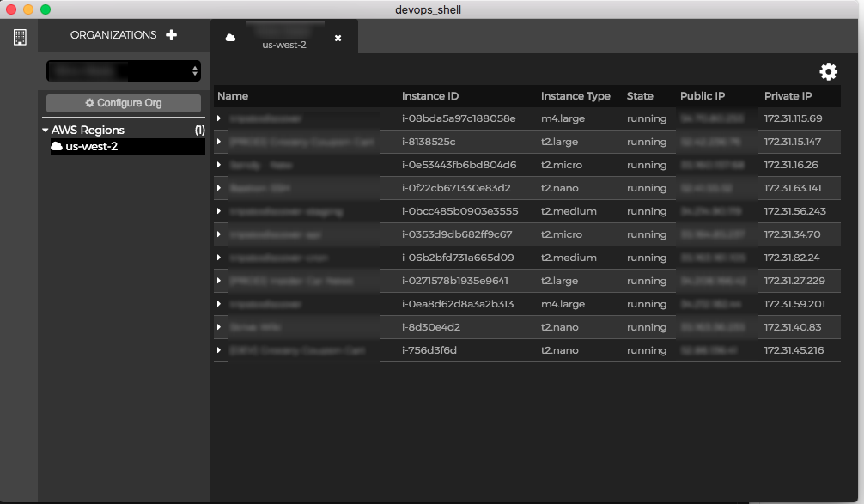Click the ORGANIZATIONS heading label
This screenshot has height=504, width=864.
[x=113, y=34]
